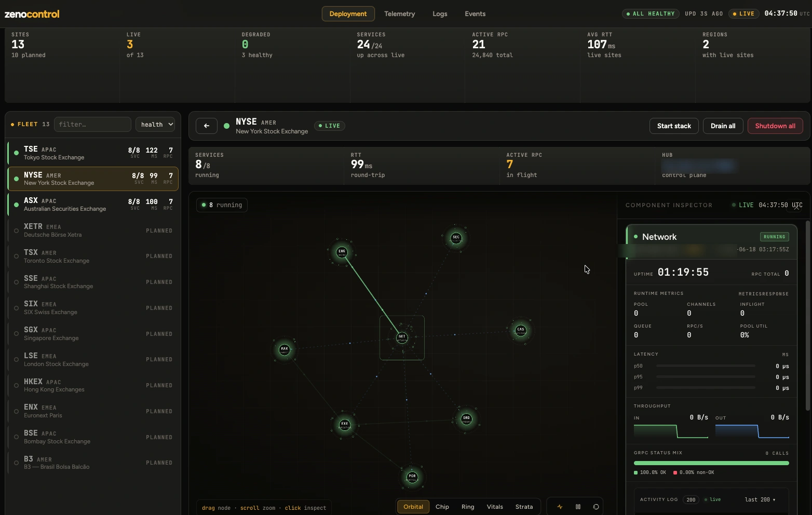Click the throughput OUT sparkline

752,431
